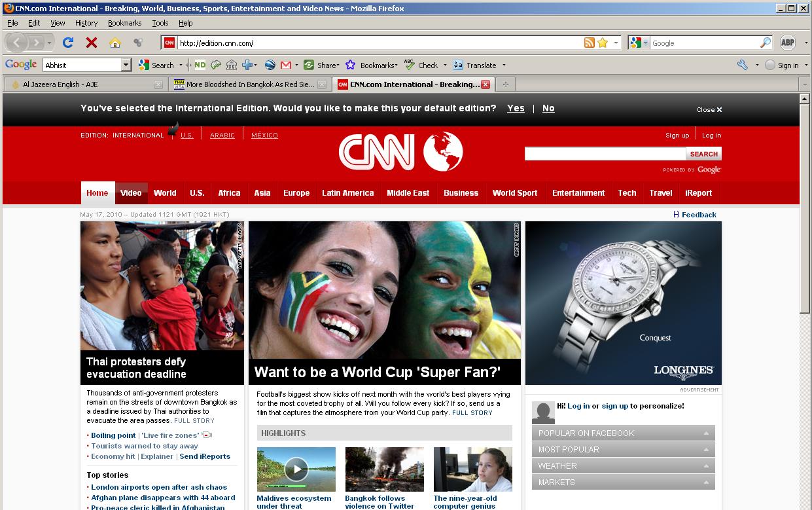Open the History menu
The width and height of the screenshot is (812, 510).
(86, 23)
